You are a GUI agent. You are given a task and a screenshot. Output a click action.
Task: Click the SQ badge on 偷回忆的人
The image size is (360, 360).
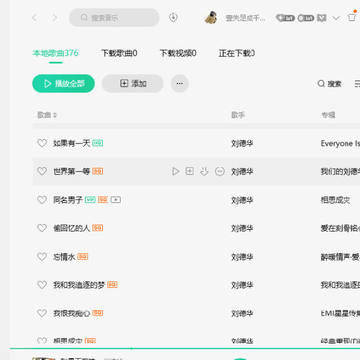(x=98, y=228)
